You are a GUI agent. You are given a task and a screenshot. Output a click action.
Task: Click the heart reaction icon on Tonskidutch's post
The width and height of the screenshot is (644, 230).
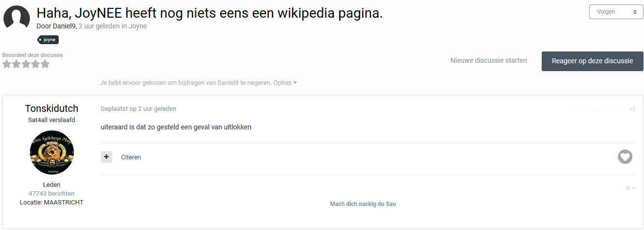pos(625,157)
